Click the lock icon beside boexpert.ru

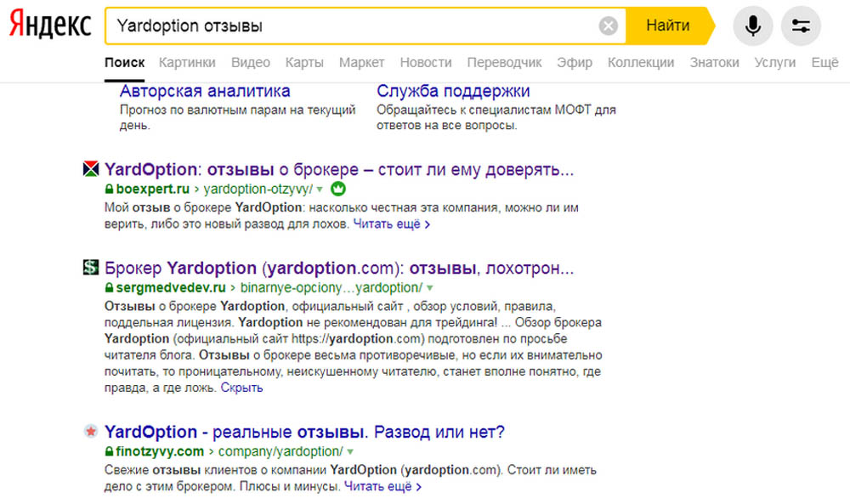109,189
